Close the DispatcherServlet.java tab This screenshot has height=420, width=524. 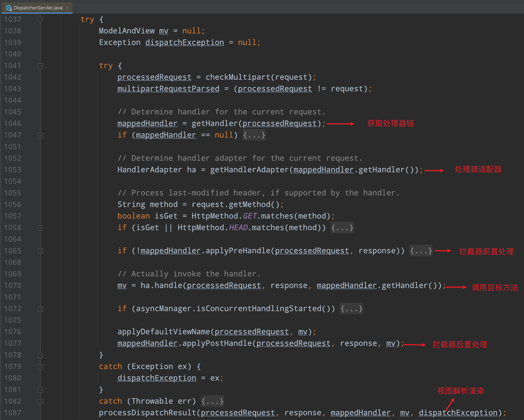point(68,8)
